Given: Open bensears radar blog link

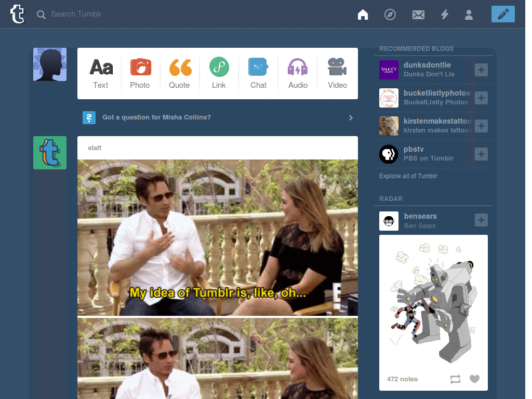Looking at the screenshot, I should (x=420, y=216).
